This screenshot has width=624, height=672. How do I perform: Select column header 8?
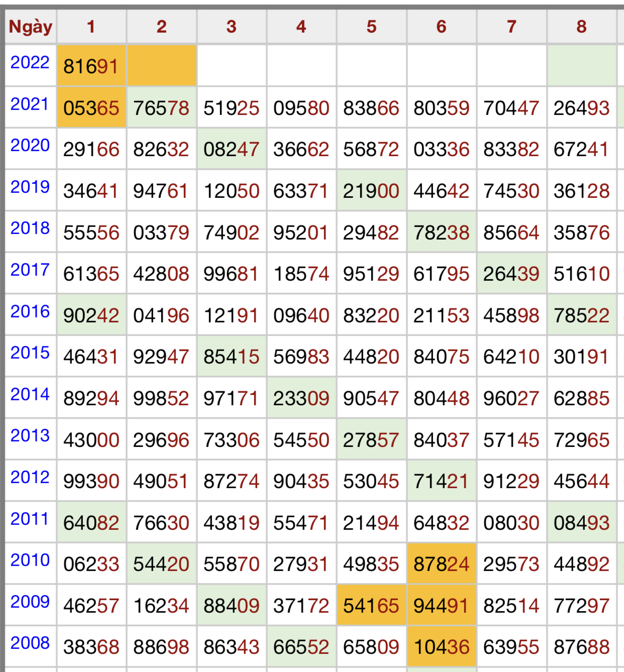point(581,27)
